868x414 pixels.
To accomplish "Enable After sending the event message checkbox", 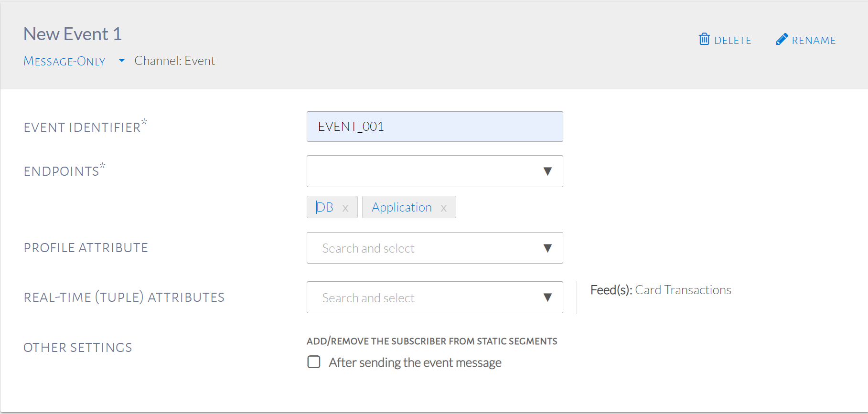I will pos(314,362).
